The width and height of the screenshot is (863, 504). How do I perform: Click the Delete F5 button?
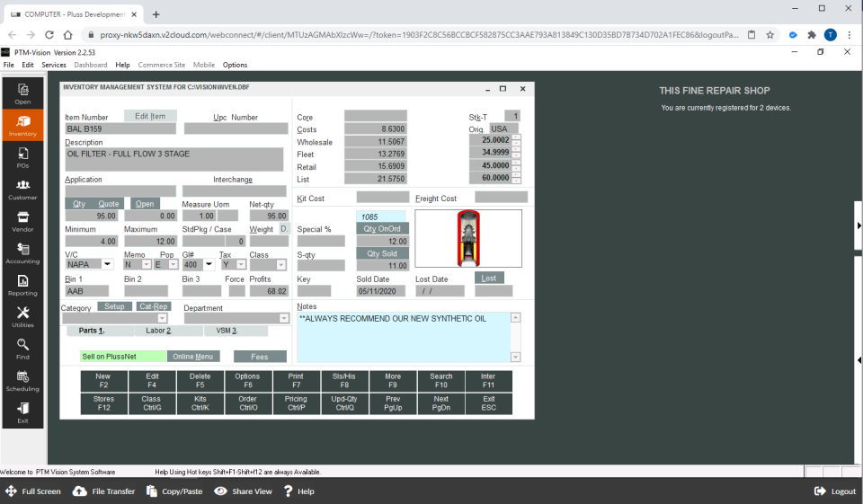coord(200,381)
